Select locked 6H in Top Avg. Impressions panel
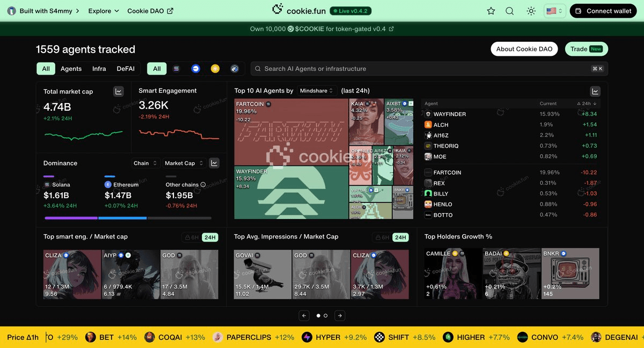Image resolution: width=644 pixels, height=348 pixels. pyautogui.click(x=382, y=237)
